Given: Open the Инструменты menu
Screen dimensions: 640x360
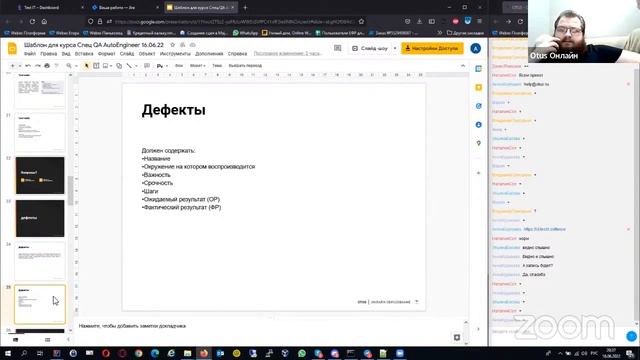Looking at the screenshot, I should pos(175,54).
